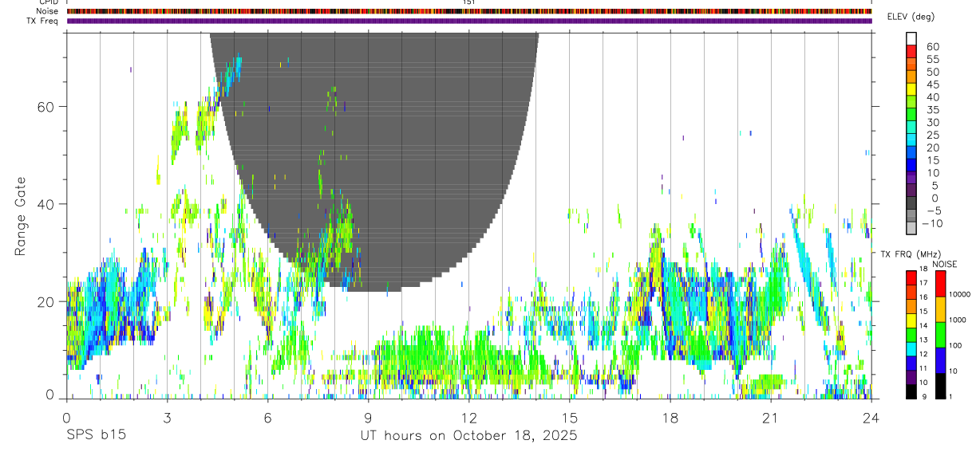Click the ELEV (deg) legend title

tap(911, 17)
